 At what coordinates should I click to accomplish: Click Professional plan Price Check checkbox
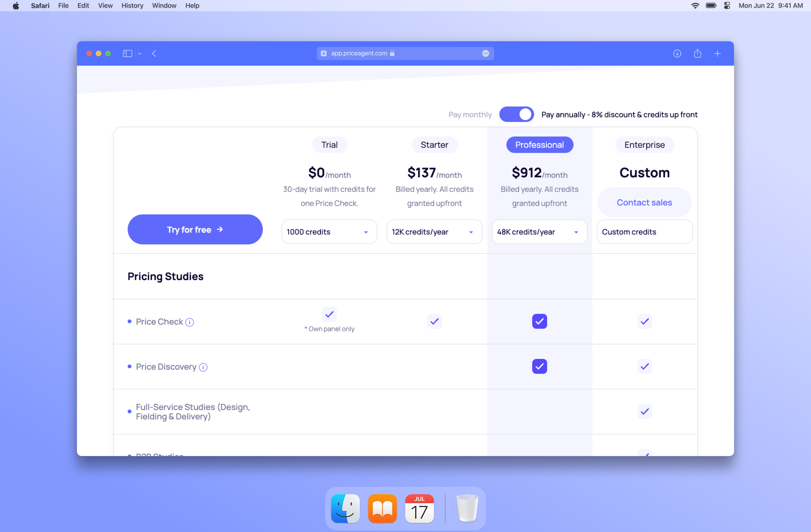click(x=539, y=321)
